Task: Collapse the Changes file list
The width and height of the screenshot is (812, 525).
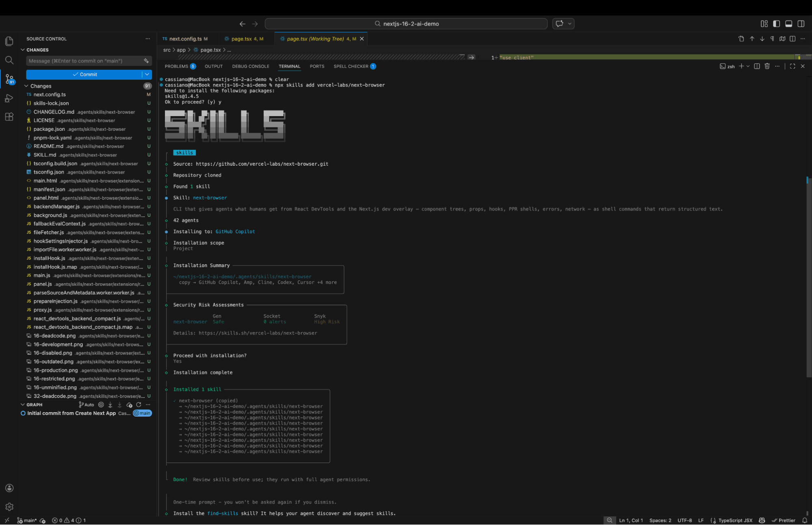Action: [26, 86]
